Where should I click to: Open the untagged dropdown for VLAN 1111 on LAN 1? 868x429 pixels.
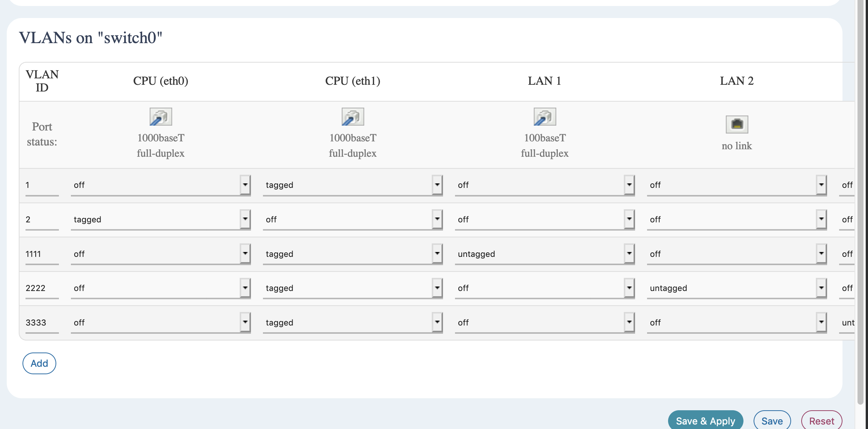pyautogui.click(x=545, y=253)
